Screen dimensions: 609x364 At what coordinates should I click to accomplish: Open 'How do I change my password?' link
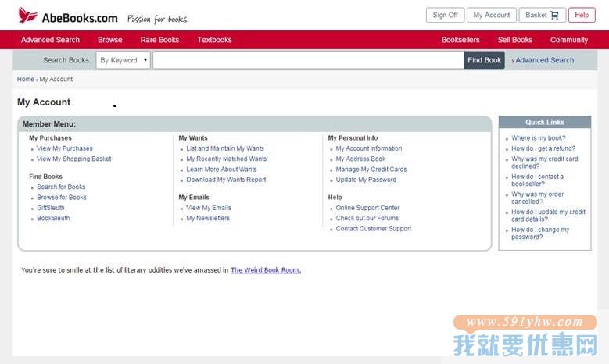[x=540, y=234]
